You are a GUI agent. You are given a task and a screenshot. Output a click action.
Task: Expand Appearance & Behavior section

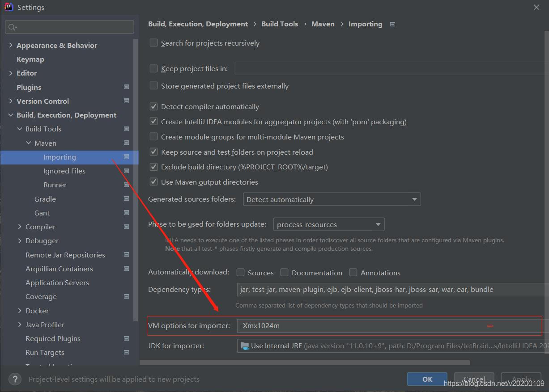click(11, 45)
